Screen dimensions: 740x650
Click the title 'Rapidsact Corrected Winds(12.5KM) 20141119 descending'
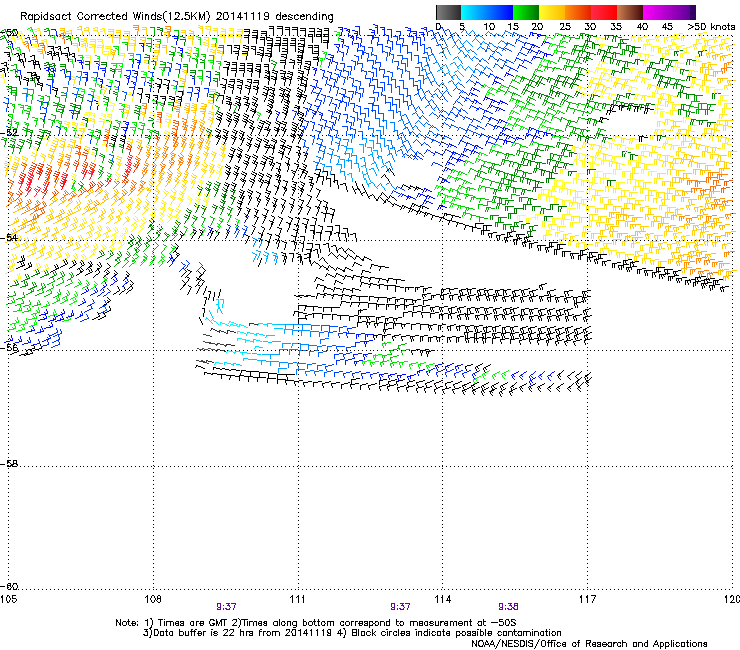coord(177,16)
